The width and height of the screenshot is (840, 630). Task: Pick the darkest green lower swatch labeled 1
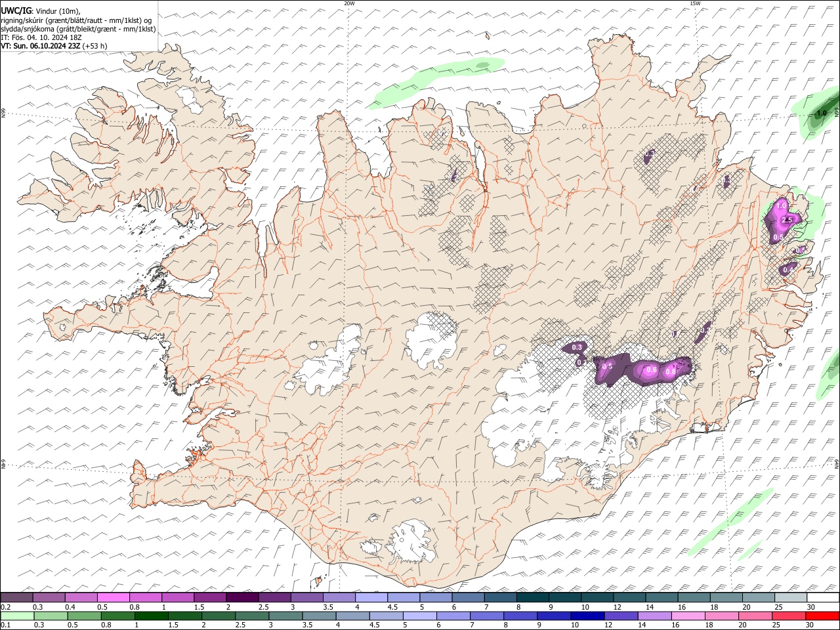pyautogui.click(x=152, y=616)
